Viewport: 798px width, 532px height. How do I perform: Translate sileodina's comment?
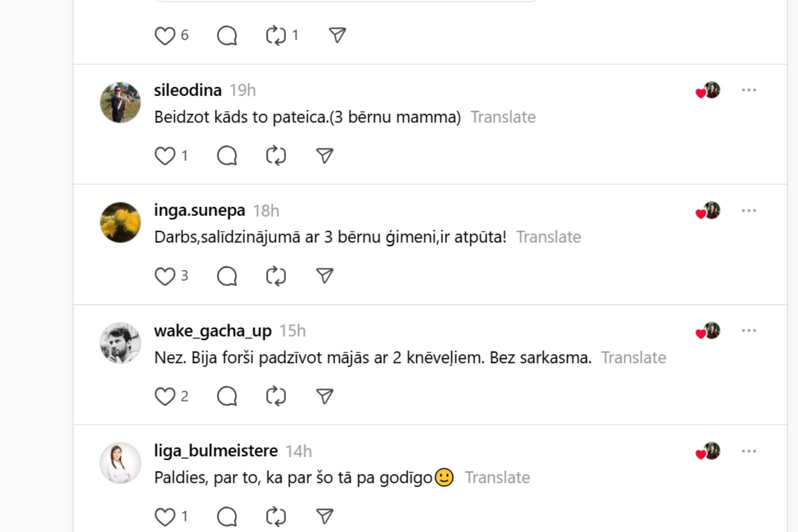[x=503, y=117]
